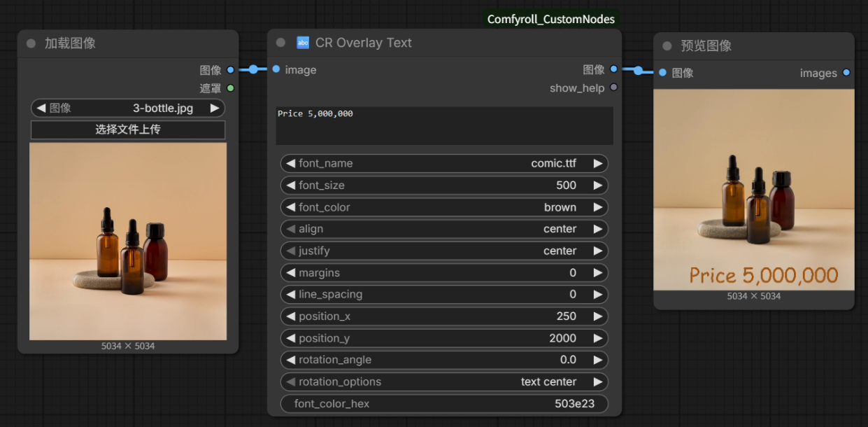The image size is (868, 427).
Task: Switch font_name to the next font
Action: click(598, 164)
